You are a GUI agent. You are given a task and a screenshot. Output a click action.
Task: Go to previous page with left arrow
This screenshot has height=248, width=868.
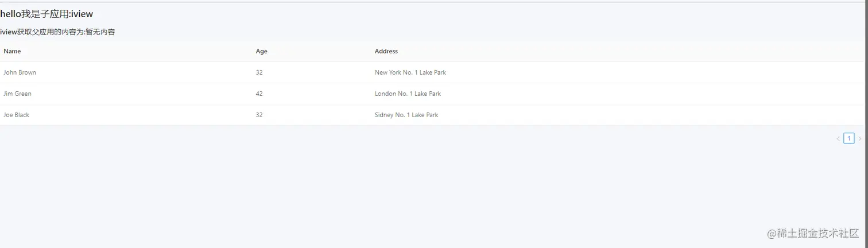[x=838, y=138]
